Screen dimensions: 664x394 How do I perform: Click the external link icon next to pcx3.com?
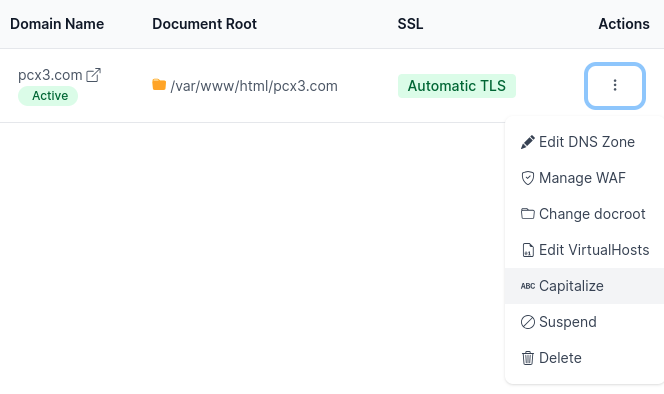point(93,75)
